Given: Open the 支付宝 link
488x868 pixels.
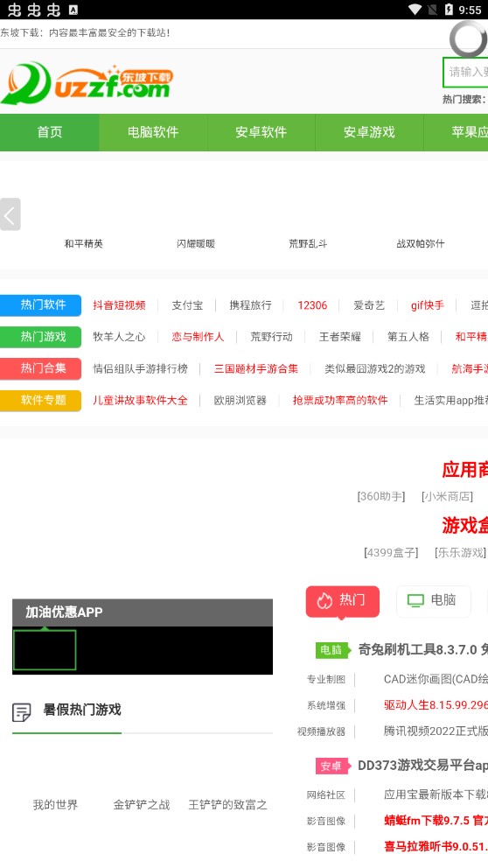Looking at the screenshot, I should (187, 305).
